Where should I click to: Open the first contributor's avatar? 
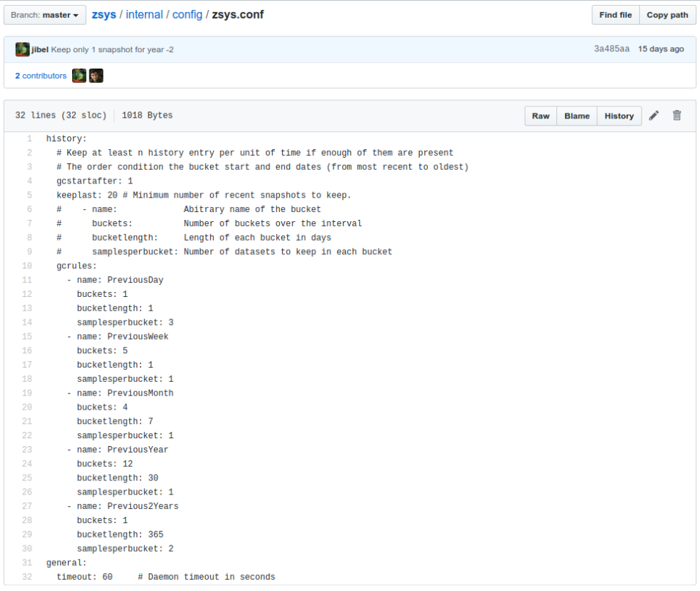pos(79,75)
